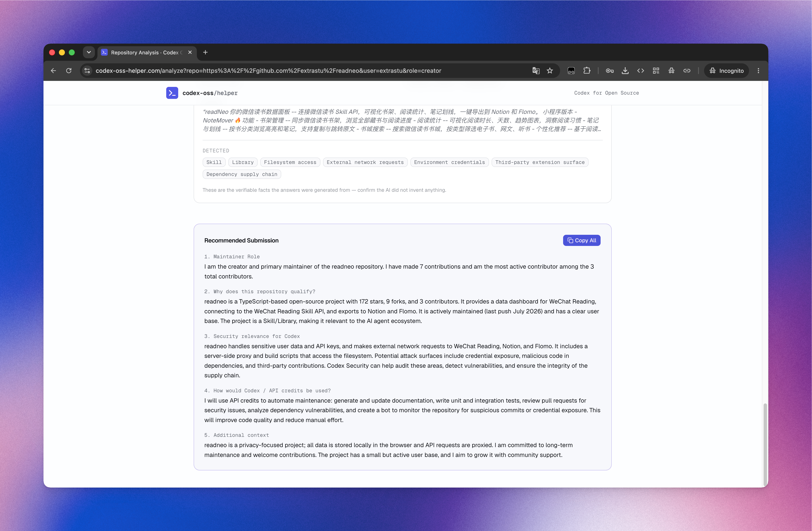Click '4. How would Codex / API credits be used?'

click(268, 391)
